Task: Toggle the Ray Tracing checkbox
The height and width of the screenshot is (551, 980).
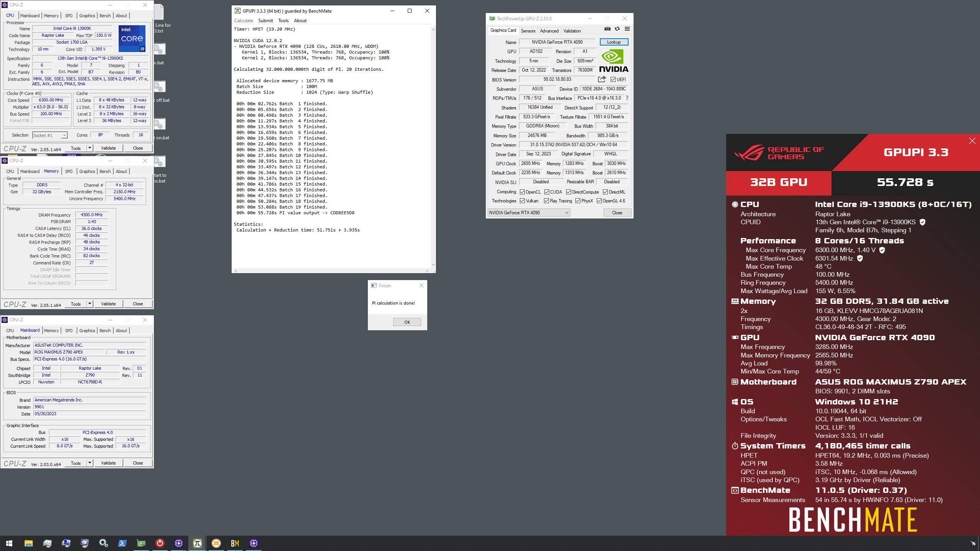Action: [x=547, y=201]
